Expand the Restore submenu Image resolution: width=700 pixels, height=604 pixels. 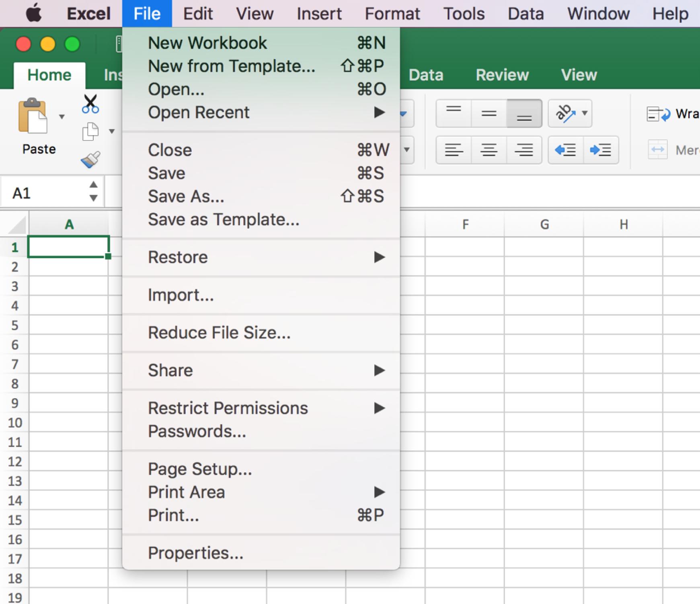click(261, 257)
